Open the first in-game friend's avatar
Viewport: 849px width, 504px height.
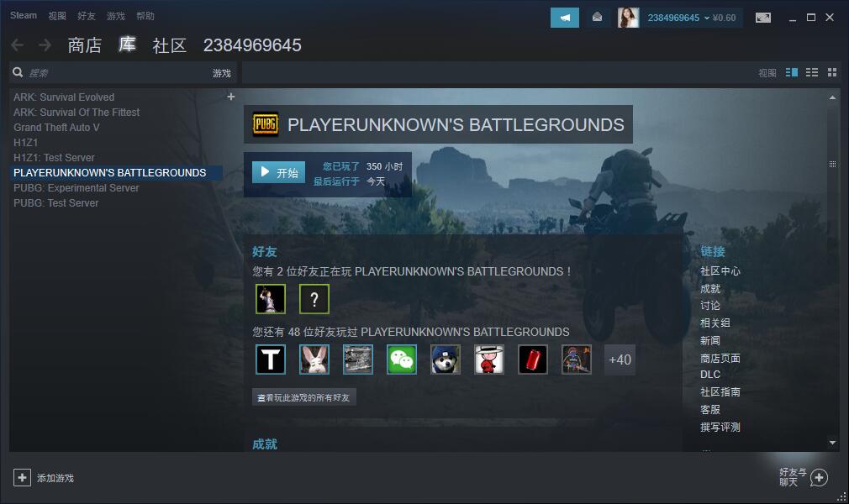[x=270, y=299]
